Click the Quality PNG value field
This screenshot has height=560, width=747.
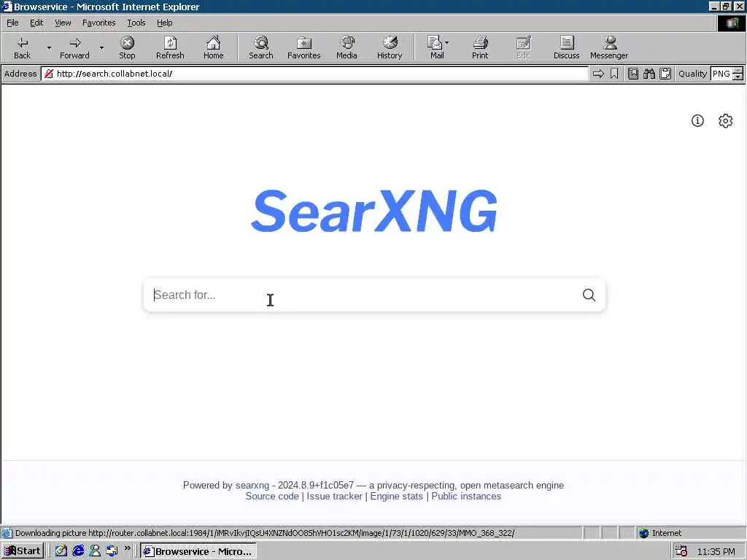click(x=721, y=74)
